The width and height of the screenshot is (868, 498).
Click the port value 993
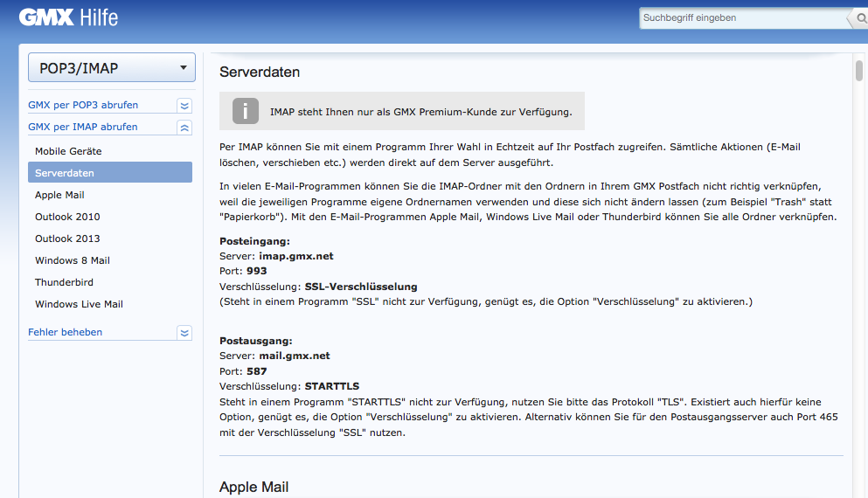click(x=256, y=271)
